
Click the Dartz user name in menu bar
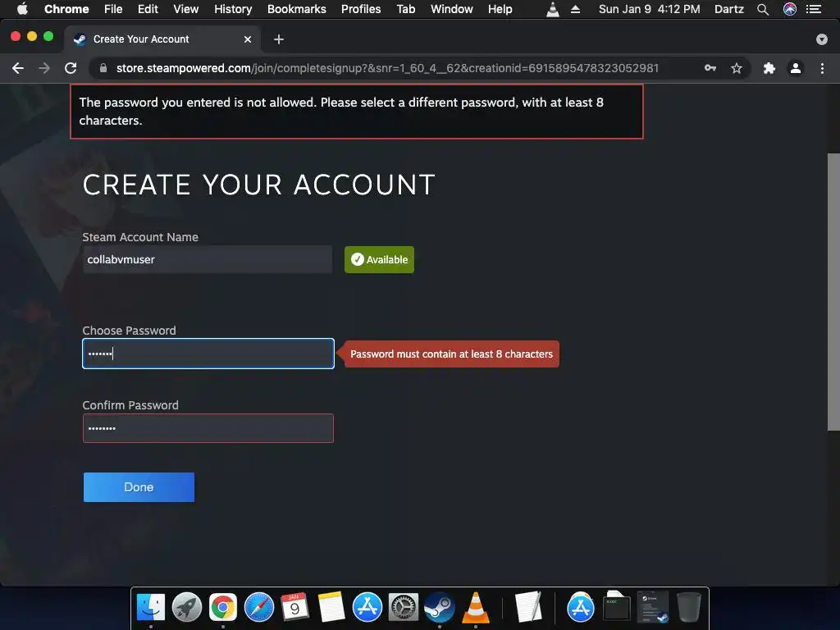pyautogui.click(x=729, y=9)
